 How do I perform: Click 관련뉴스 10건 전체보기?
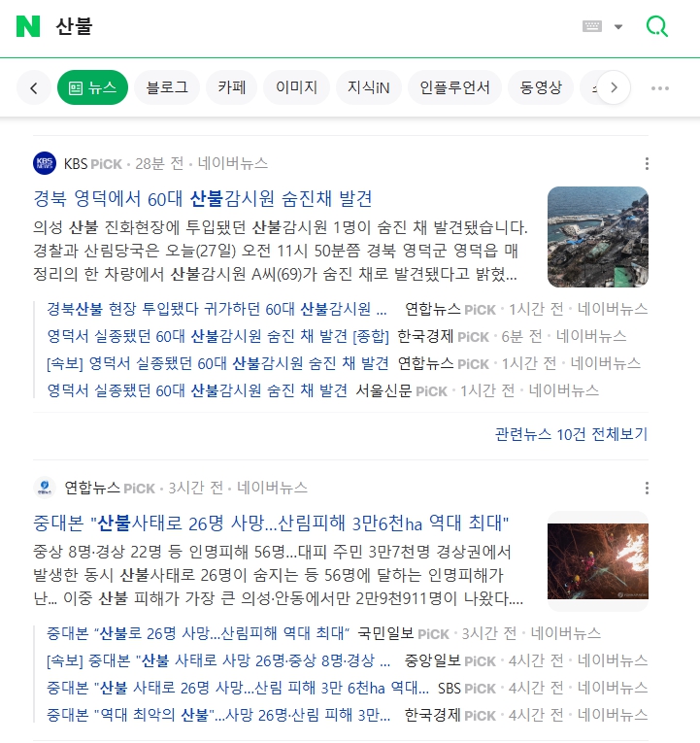click(571, 434)
